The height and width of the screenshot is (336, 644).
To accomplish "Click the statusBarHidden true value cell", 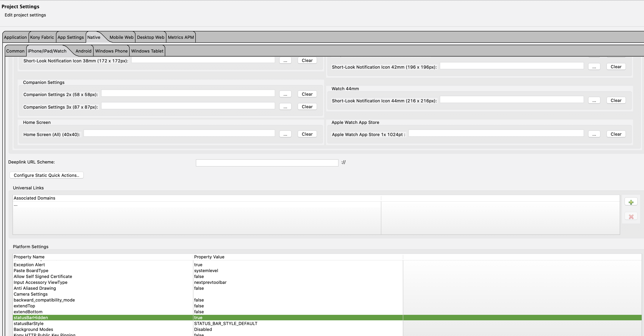I will coord(198,318).
